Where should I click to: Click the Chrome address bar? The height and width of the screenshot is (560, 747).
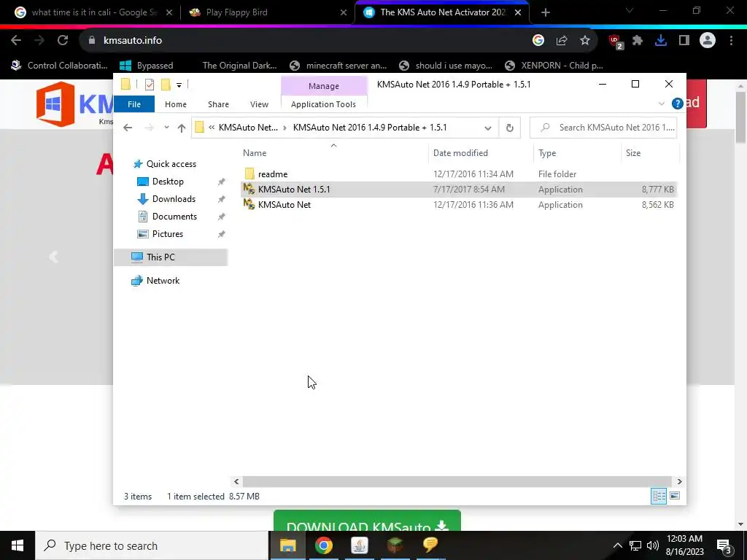coord(305,41)
